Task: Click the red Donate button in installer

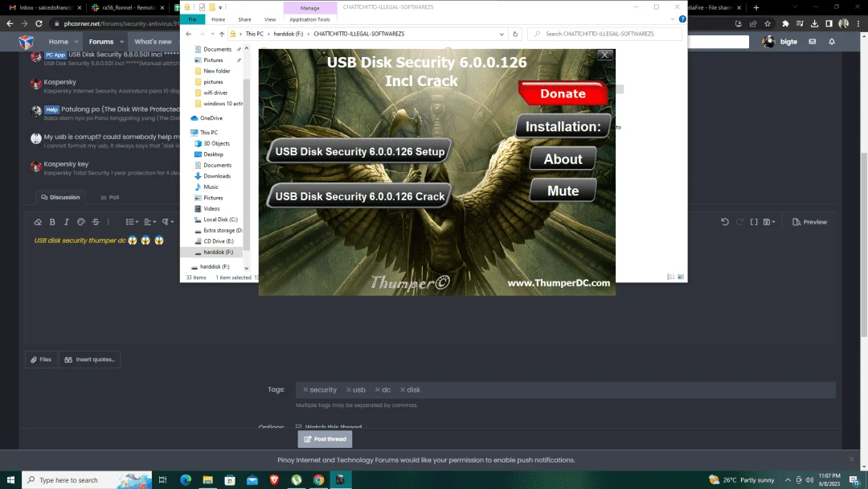Action: [563, 93]
